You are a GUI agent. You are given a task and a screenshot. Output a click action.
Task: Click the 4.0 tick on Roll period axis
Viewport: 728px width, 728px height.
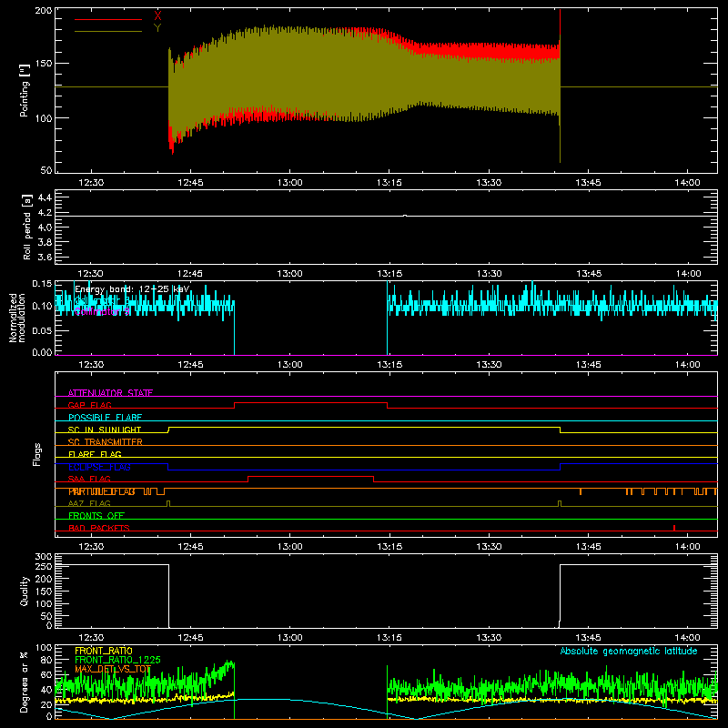coord(45,227)
